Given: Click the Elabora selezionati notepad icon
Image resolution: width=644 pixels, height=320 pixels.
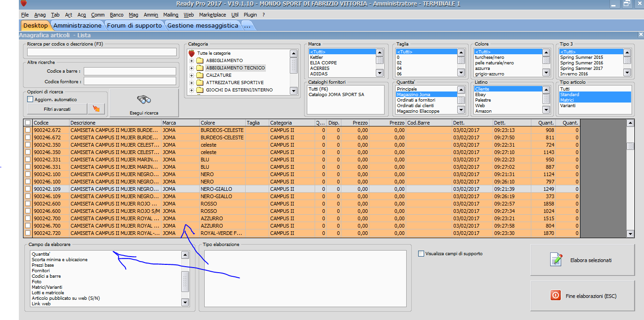Looking at the screenshot, I should pos(556,260).
